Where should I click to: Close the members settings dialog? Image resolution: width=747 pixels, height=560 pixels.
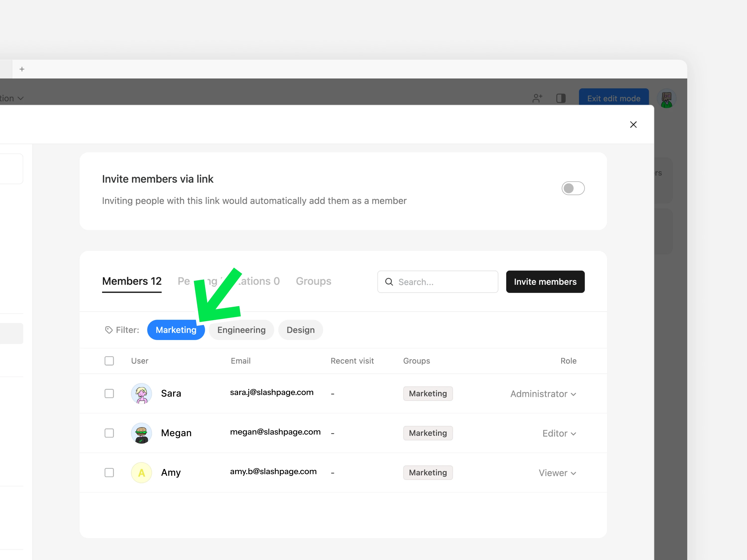(x=633, y=124)
